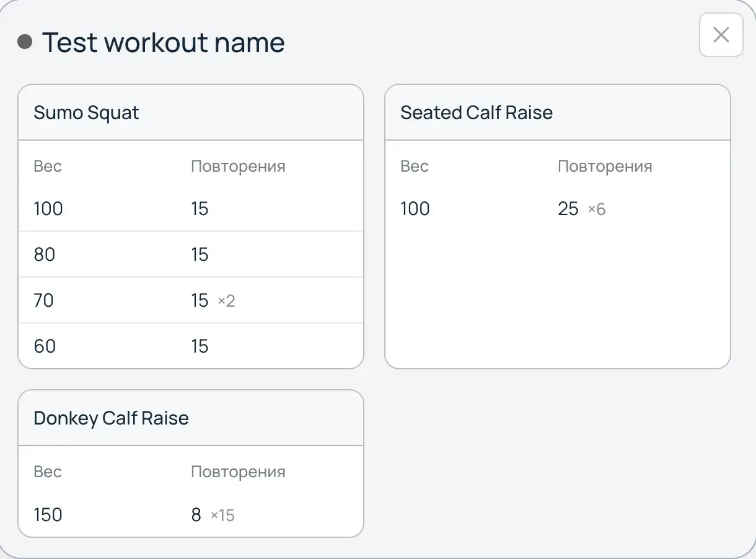Click the 150 weight in Donkey Calf Raise
756x559 pixels.
[48, 515]
